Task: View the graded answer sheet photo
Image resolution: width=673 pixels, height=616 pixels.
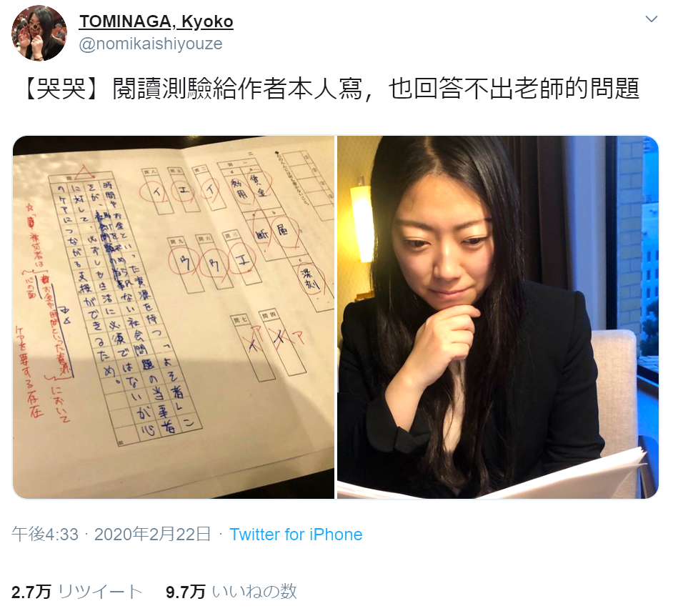Action: click(174, 317)
